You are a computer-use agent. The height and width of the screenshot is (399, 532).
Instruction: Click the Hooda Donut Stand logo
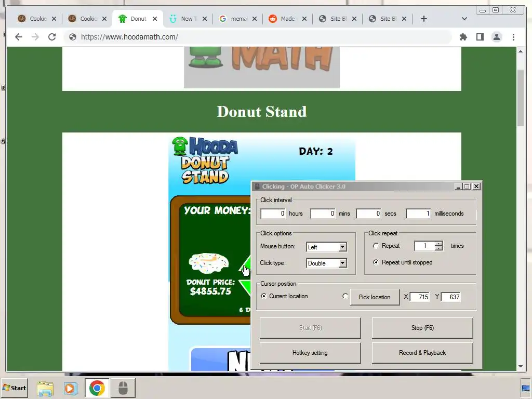205,160
